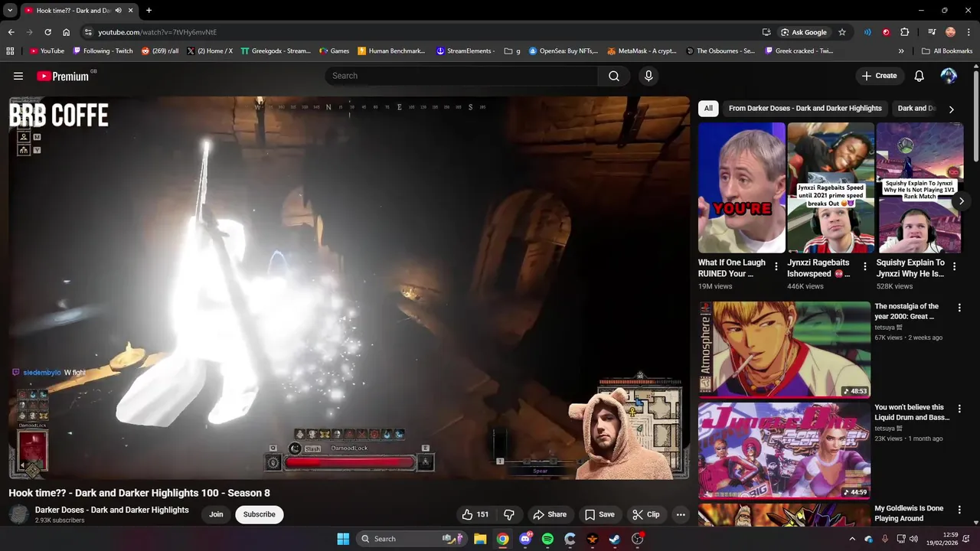Open 'nostalgia of the year 2000' video thumbnail
980x551 pixels.
[784, 350]
